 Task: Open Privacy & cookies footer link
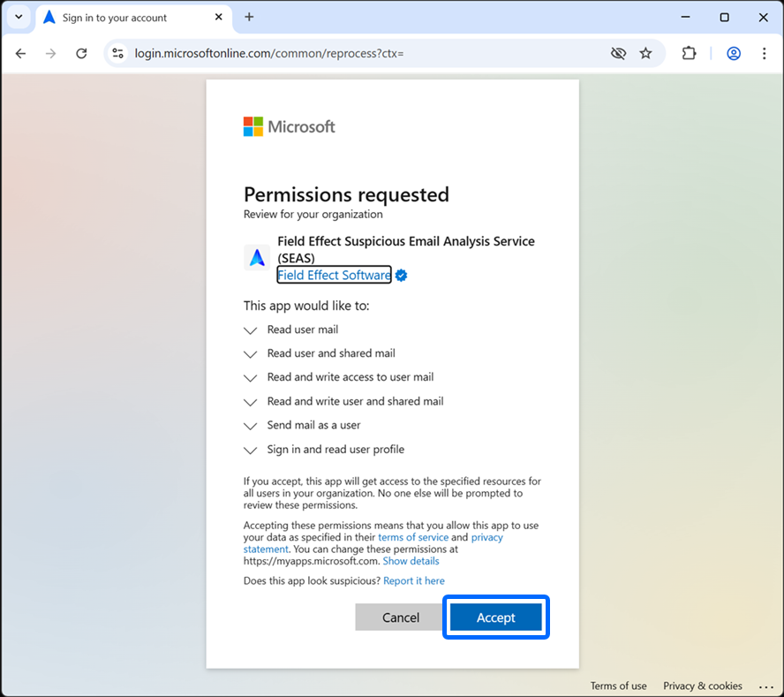[x=703, y=686]
